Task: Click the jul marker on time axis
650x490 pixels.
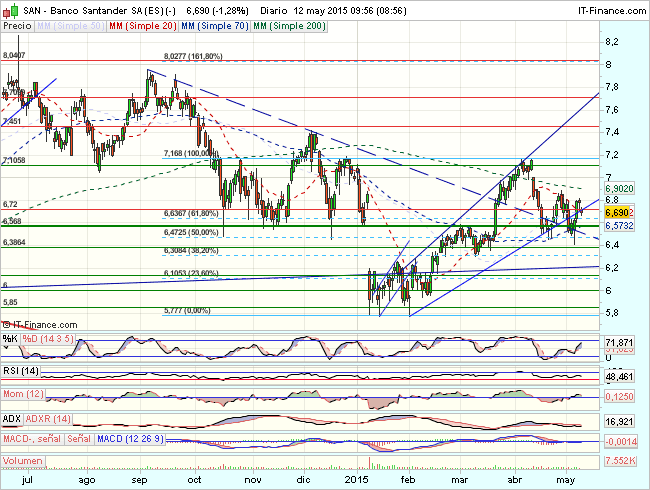Action: (27, 480)
